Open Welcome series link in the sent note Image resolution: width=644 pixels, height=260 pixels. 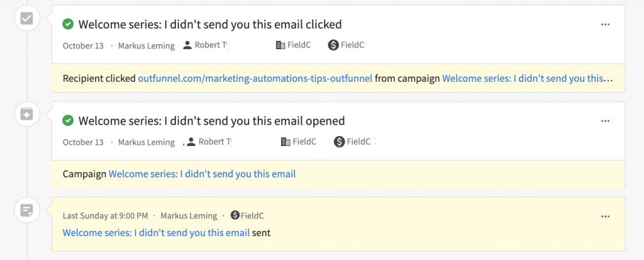click(x=156, y=233)
